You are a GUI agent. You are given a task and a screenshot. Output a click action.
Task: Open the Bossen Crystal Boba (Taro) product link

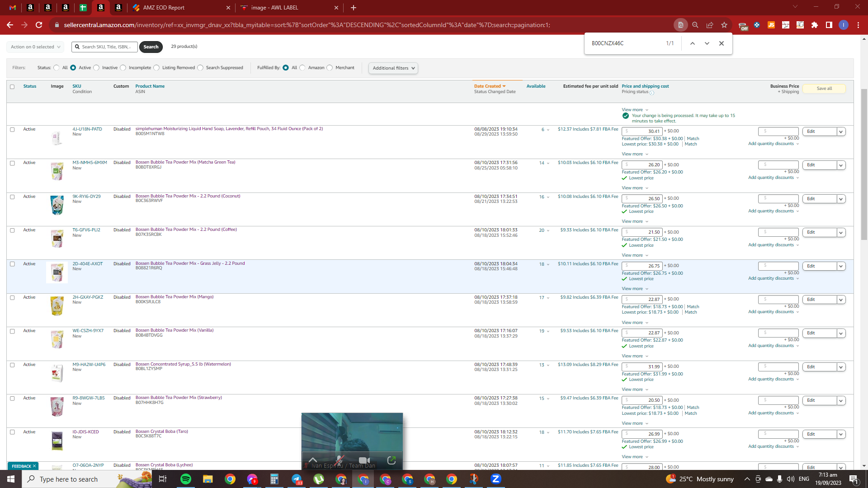(162, 432)
